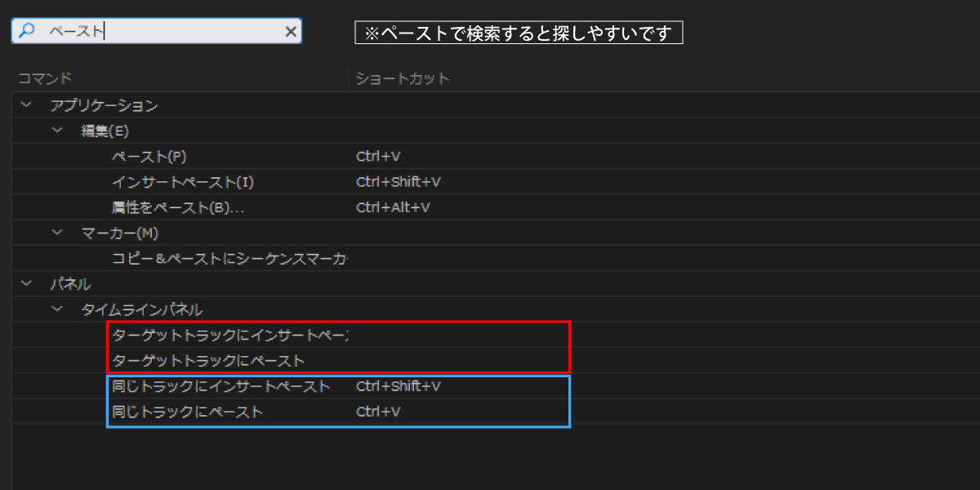Select the インサートペースト(I) command
The height and width of the screenshot is (490, 980).
[x=183, y=181]
